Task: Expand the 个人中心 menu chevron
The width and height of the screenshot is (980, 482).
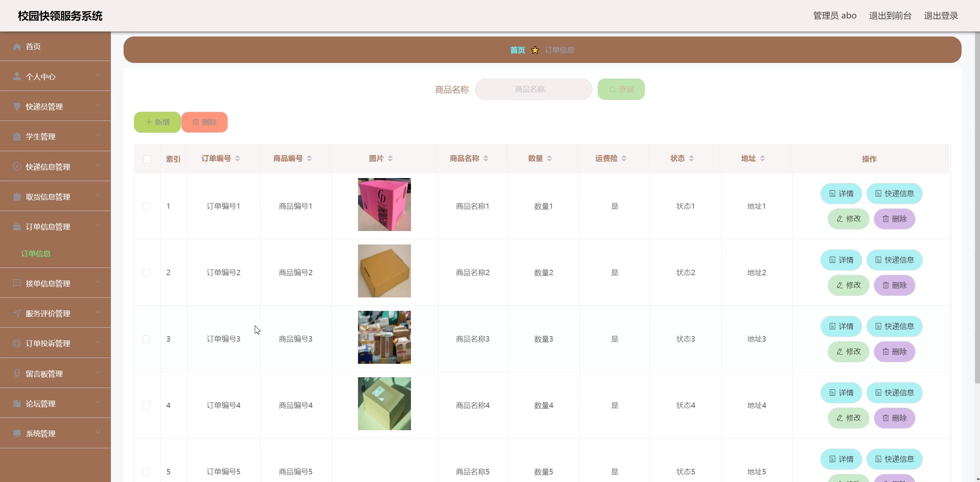Action: pos(98,75)
